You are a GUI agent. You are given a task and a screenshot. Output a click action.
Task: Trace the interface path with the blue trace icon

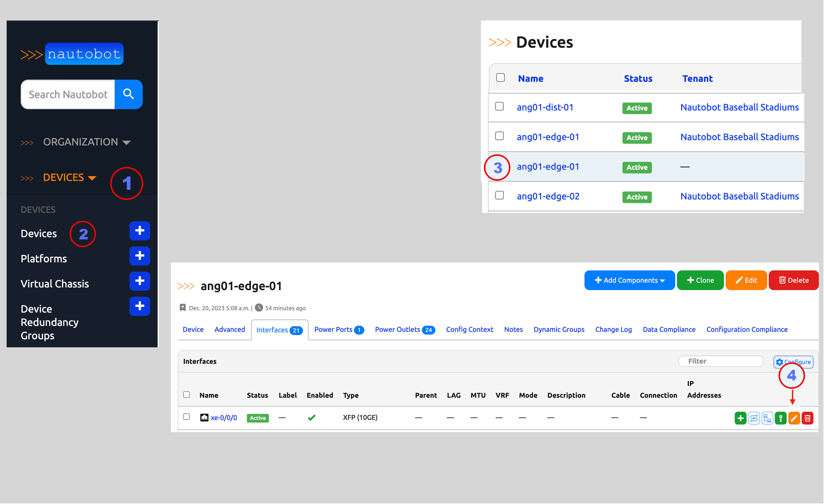tap(754, 418)
